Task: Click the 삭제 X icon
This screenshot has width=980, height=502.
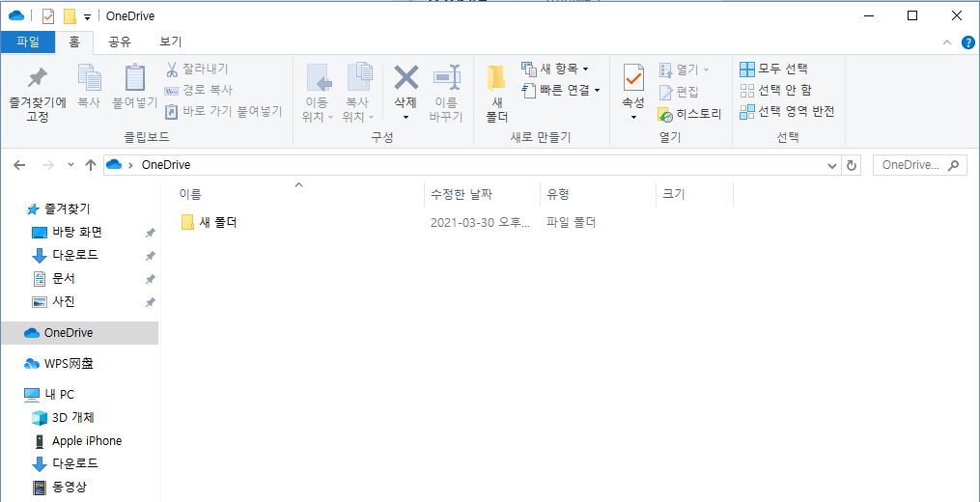Action: pyautogui.click(x=406, y=79)
